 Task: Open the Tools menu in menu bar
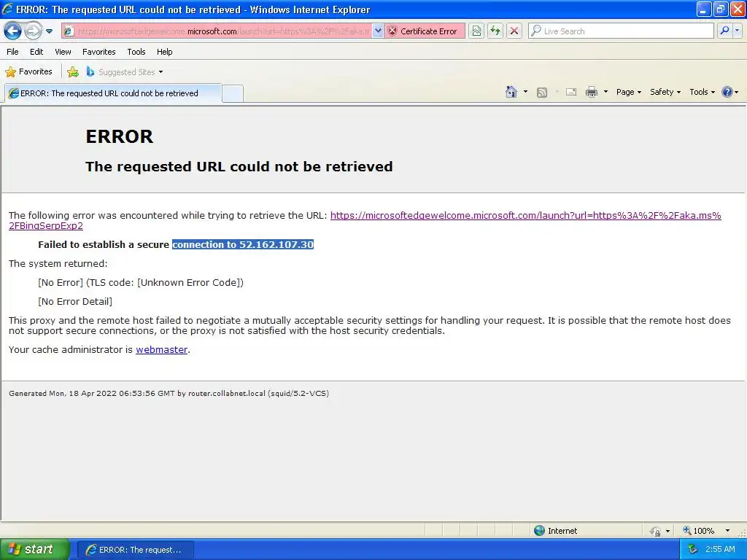[x=136, y=52]
